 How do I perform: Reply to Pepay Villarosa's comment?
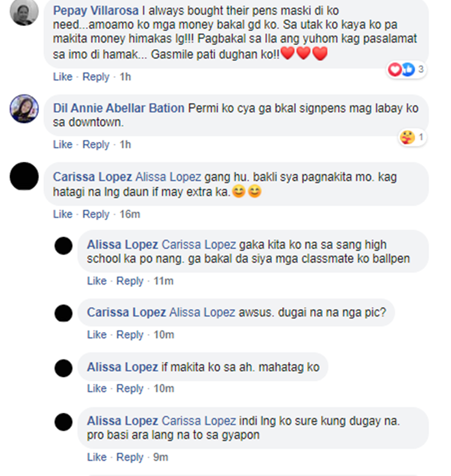click(96, 77)
